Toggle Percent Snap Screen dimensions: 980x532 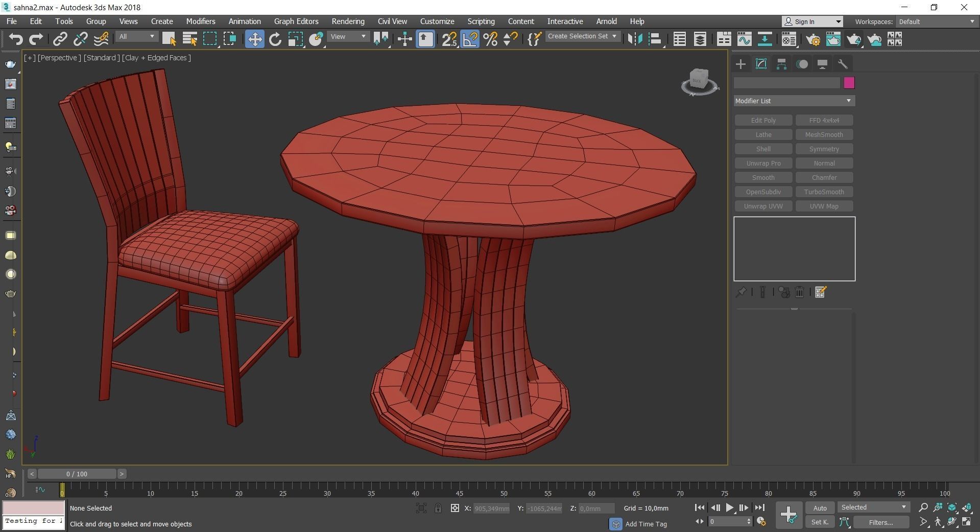pos(490,39)
